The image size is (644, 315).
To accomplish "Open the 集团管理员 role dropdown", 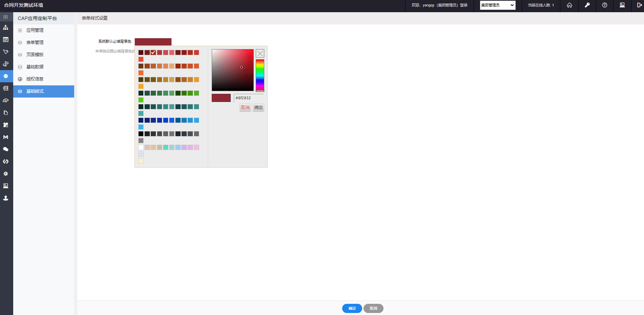I will [498, 5].
